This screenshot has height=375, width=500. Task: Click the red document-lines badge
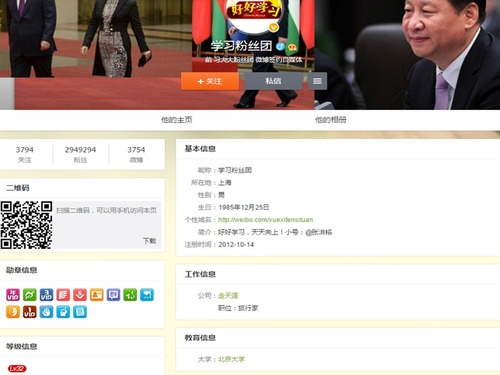(x=63, y=295)
